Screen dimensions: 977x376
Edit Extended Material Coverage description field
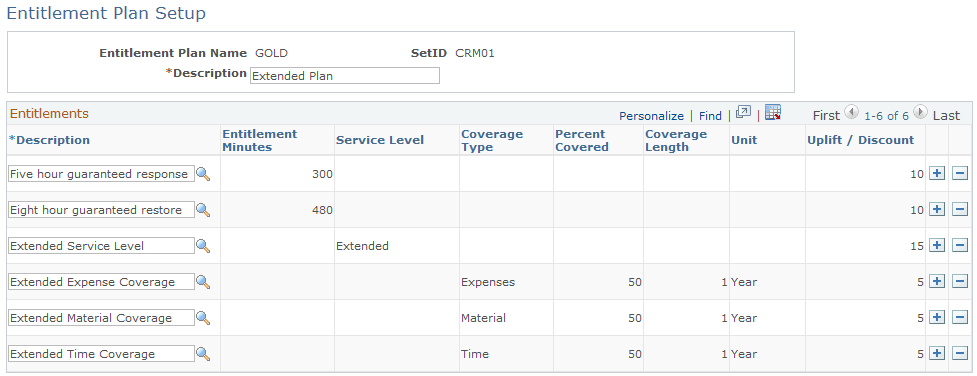pos(102,318)
